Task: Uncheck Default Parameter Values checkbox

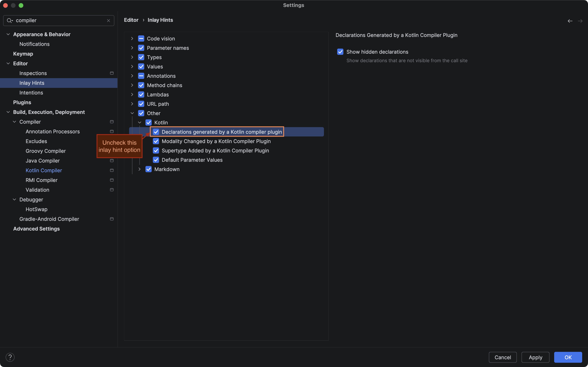Action: [156, 160]
